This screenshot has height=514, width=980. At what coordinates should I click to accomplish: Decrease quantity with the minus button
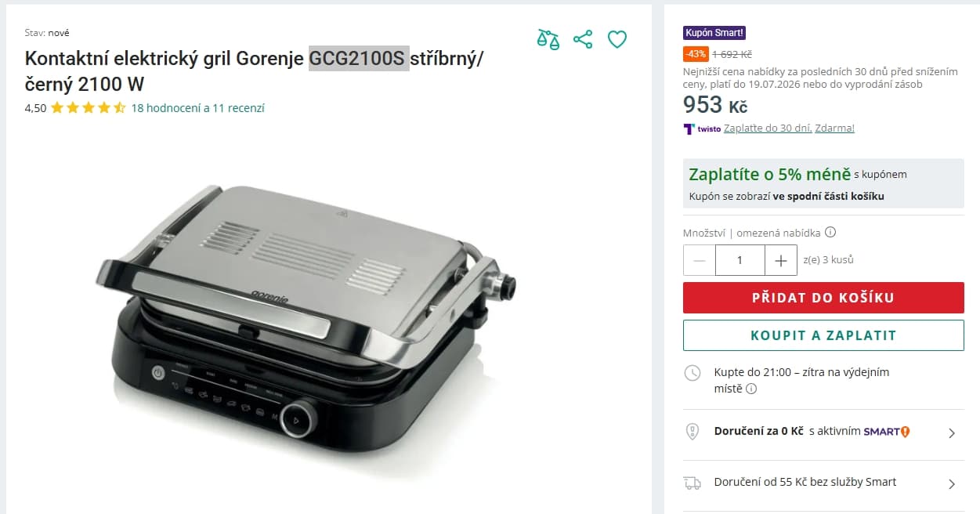pos(699,260)
